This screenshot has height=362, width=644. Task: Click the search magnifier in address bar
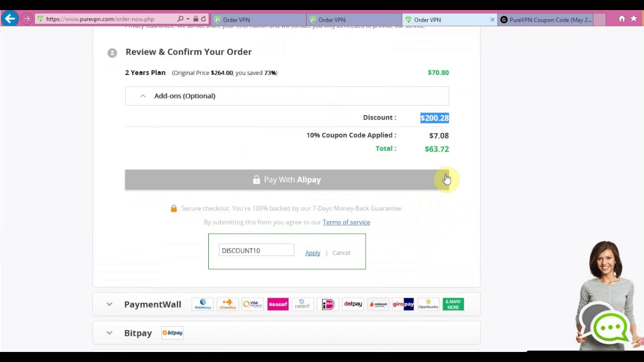(180, 19)
